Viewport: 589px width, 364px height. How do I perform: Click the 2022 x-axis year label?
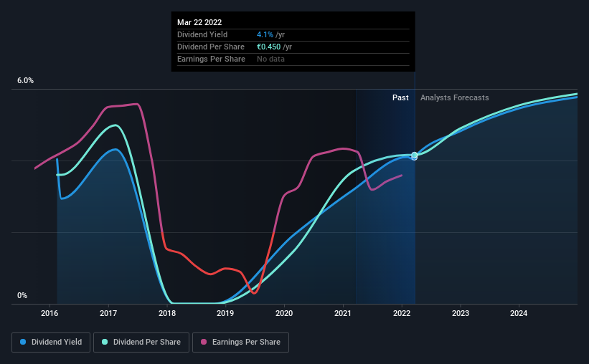click(402, 313)
